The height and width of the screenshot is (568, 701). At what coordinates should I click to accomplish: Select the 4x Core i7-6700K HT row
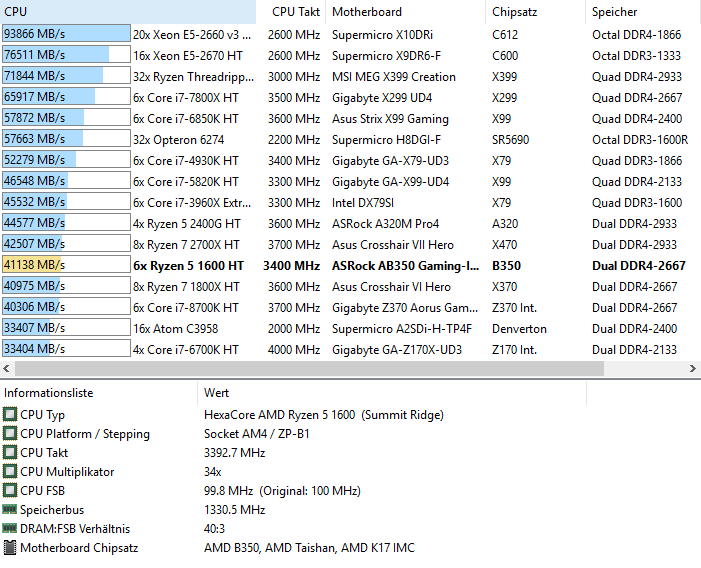(x=350, y=349)
